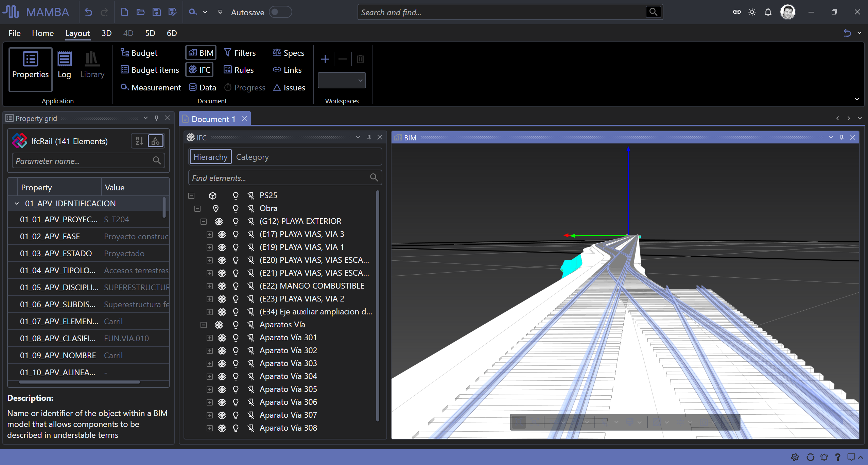Switch property grid to categorized view
This screenshot has height=465, width=868.
click(x=156, y=141)
